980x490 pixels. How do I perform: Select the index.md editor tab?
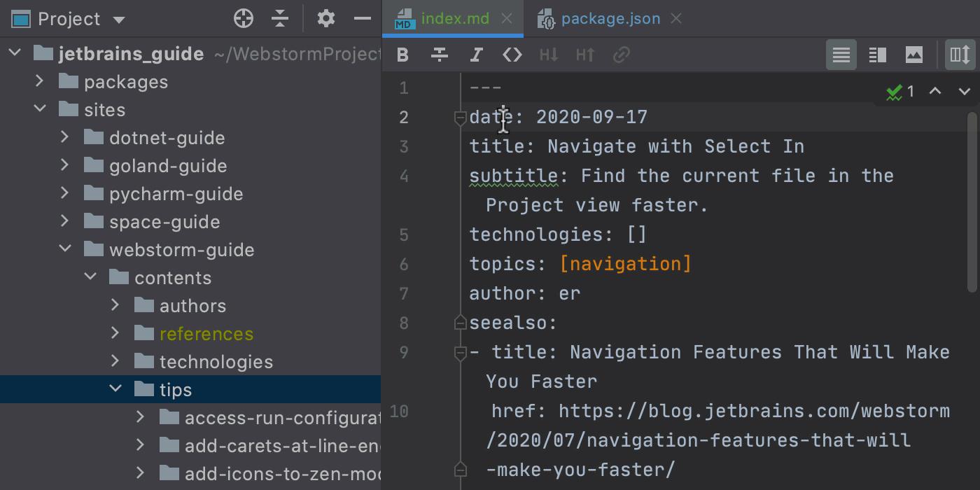coord(454,19)
